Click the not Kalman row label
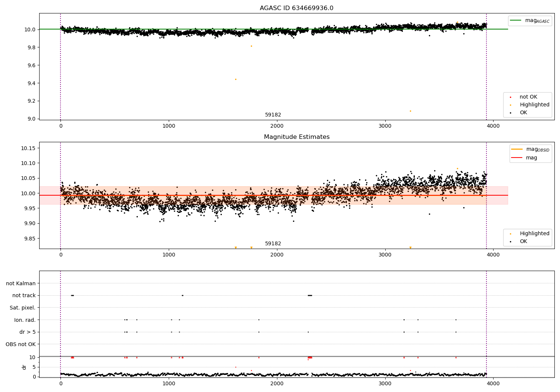The height and width of the screenshot is (392, 560). 21,283
